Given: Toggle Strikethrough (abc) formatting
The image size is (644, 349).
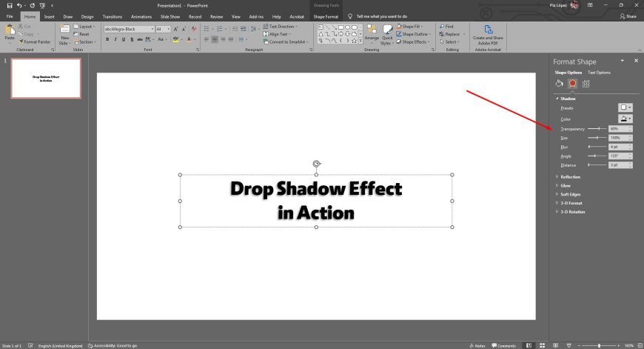Looking at the screenshot, I should (140, 39).
